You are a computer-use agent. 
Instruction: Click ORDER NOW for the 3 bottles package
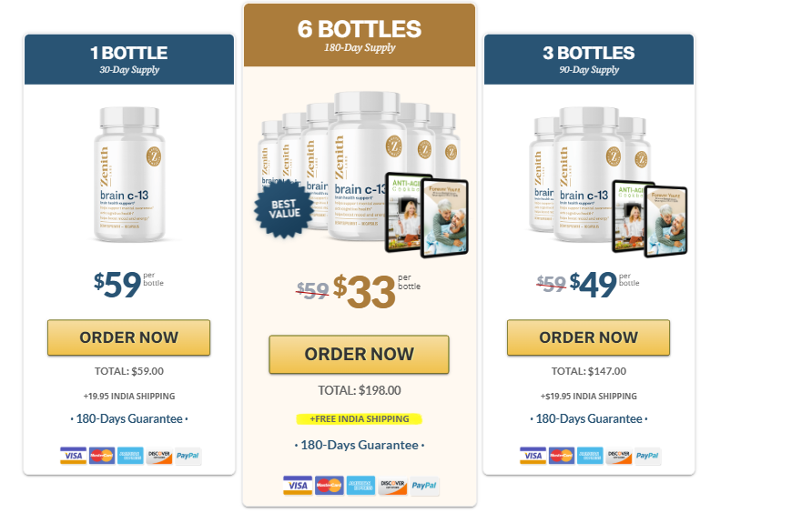588,337
